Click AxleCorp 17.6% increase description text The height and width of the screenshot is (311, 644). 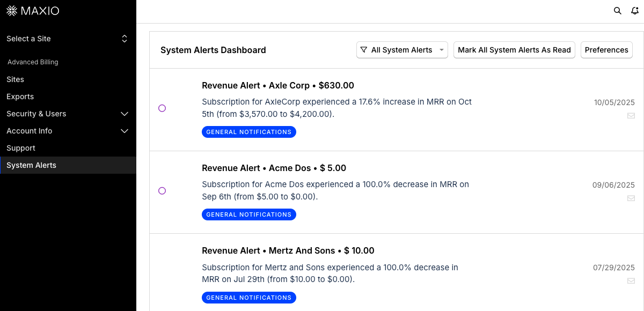(x=337, y=108)
